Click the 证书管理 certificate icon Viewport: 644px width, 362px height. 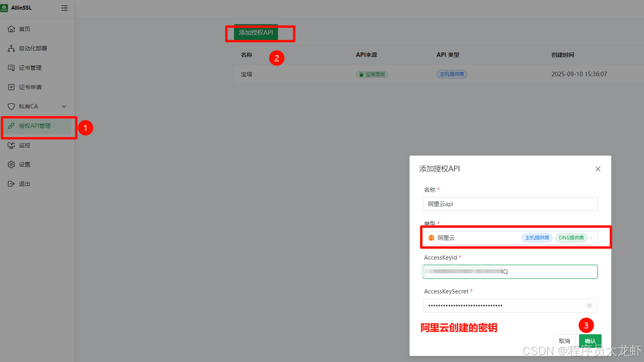click(x=11, y=68)
